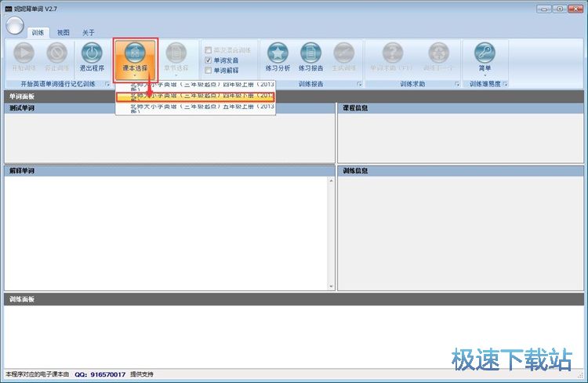Click the 训练信息 section header
This screenshot has height=383, width=588.
pos(460,171)
